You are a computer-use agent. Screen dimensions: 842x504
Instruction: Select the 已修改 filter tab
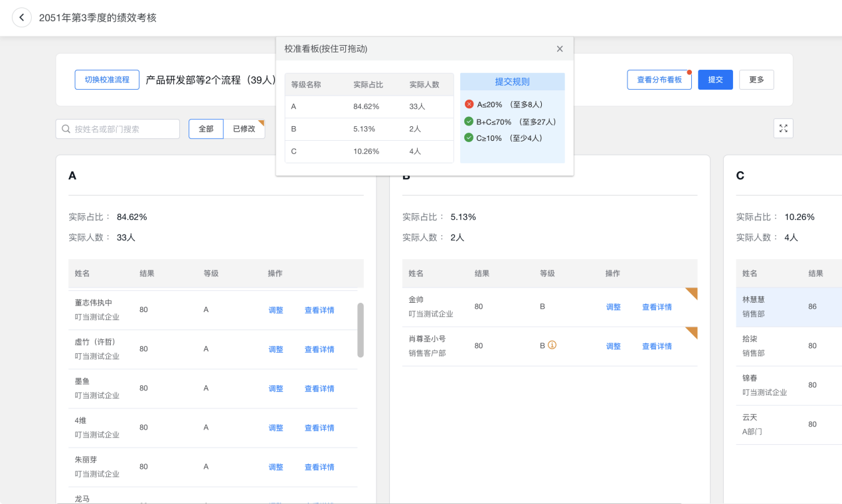click(244, 129)
